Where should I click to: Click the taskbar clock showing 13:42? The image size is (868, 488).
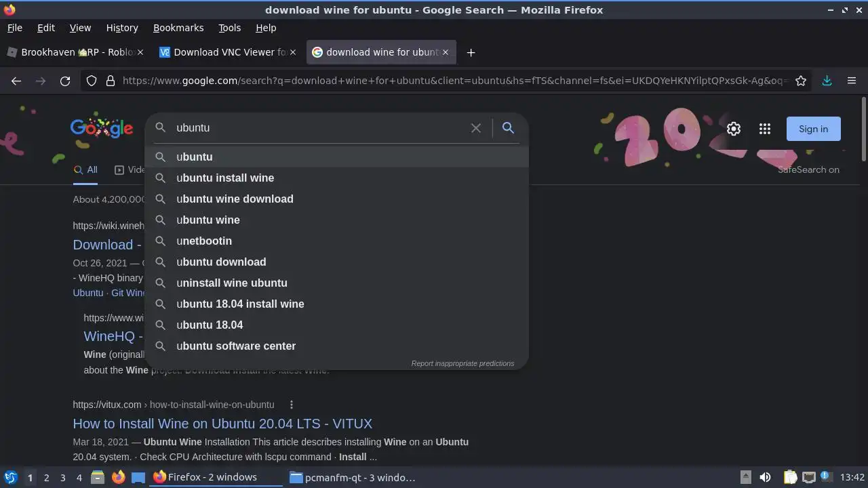click(x=852, y=478)
